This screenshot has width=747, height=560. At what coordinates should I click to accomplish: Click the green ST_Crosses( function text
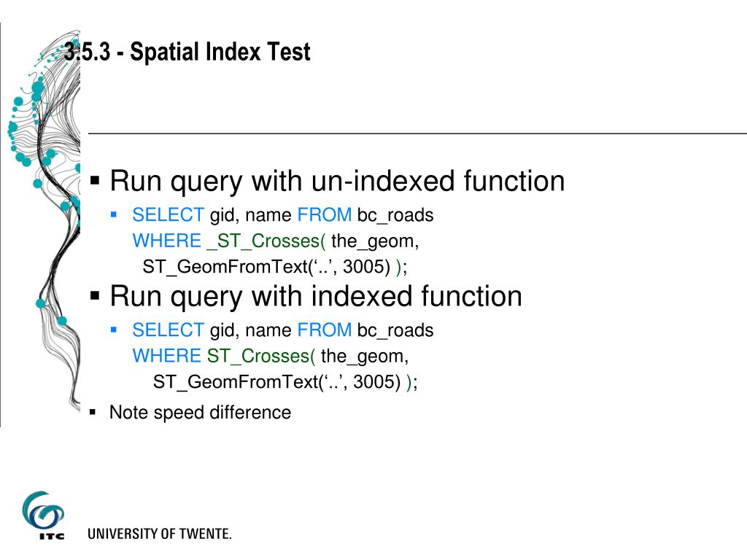(x=261, y=356)
